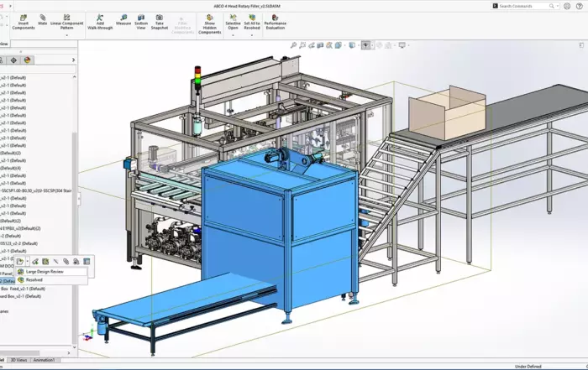Image resolution: width=588 pixels, height=370 pixels.
Task: Click Linear Component Pattern icon
Action: click(x=66, y=18)
